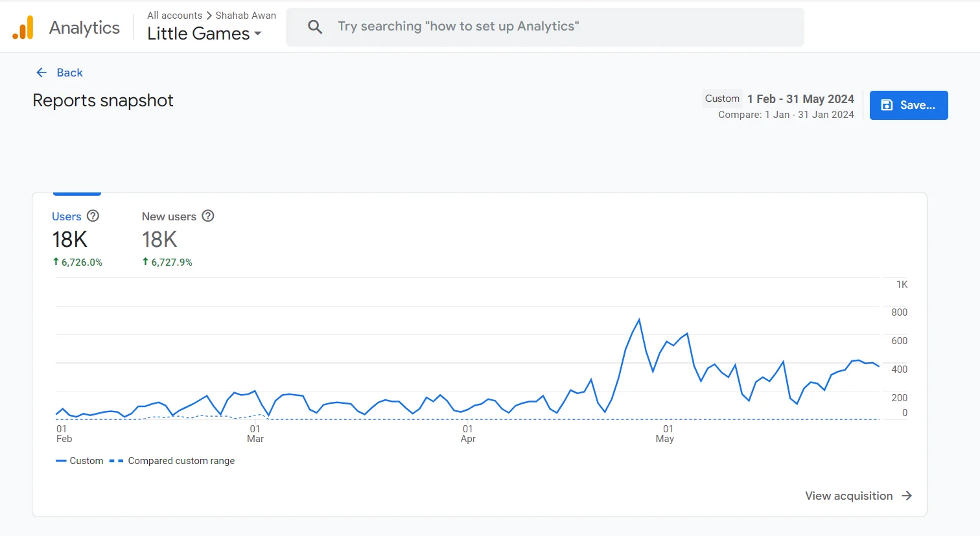
Task: Open help icon beside Users metric
Action: [93, 216]
